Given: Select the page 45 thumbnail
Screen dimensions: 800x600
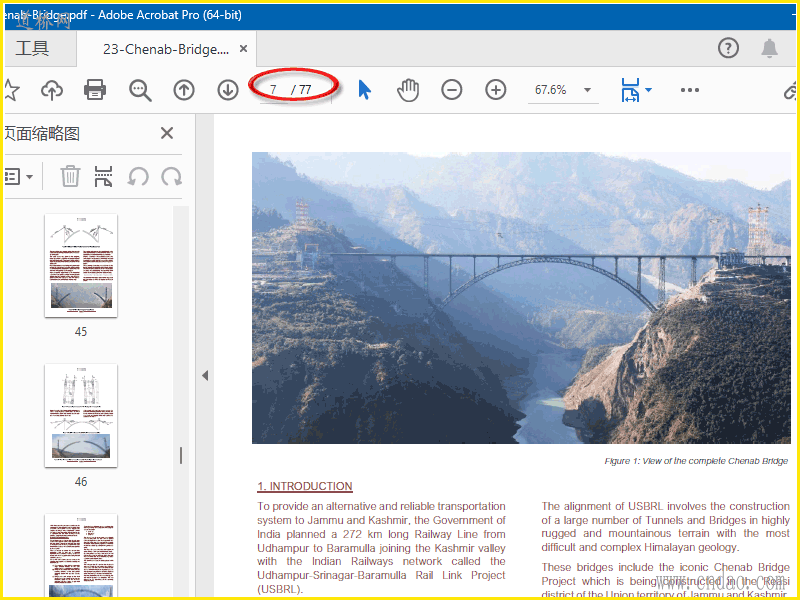Looking at the screenshot, I should tap(81, 265).
